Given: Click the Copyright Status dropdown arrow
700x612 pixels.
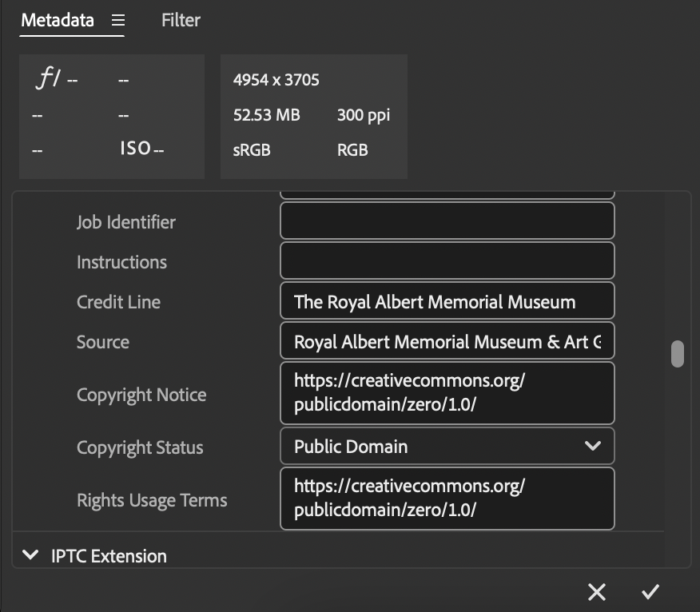Looking at the screenshot, I should tap(592, 446).
